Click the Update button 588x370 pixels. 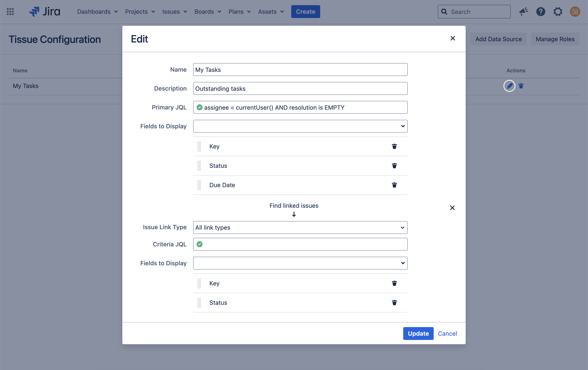(418, 333)
